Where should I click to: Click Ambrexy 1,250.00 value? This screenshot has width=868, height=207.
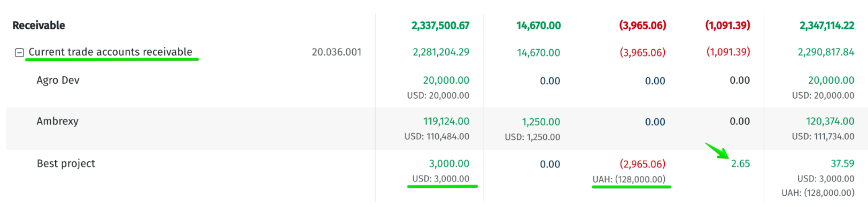[x=541, y=122]
